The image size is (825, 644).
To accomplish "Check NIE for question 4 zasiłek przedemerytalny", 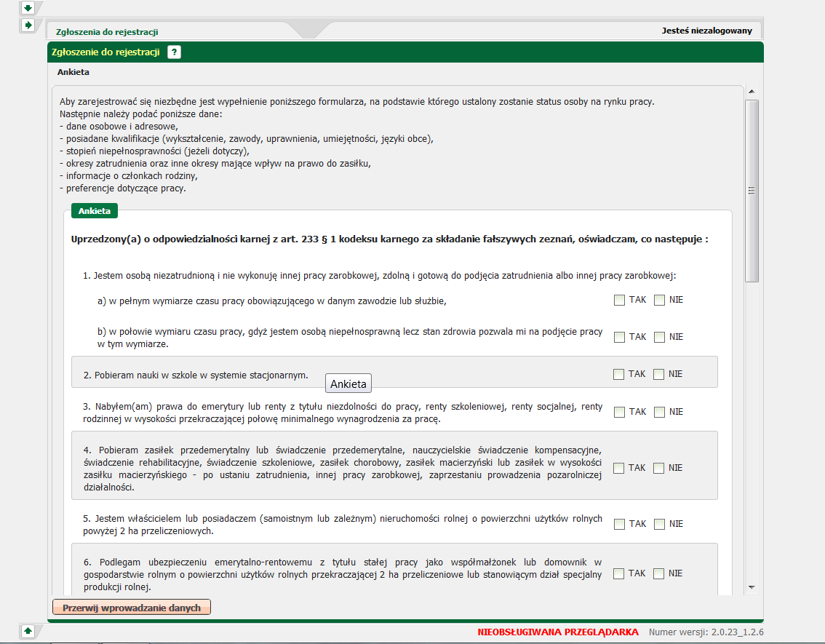I will (658, 469).
